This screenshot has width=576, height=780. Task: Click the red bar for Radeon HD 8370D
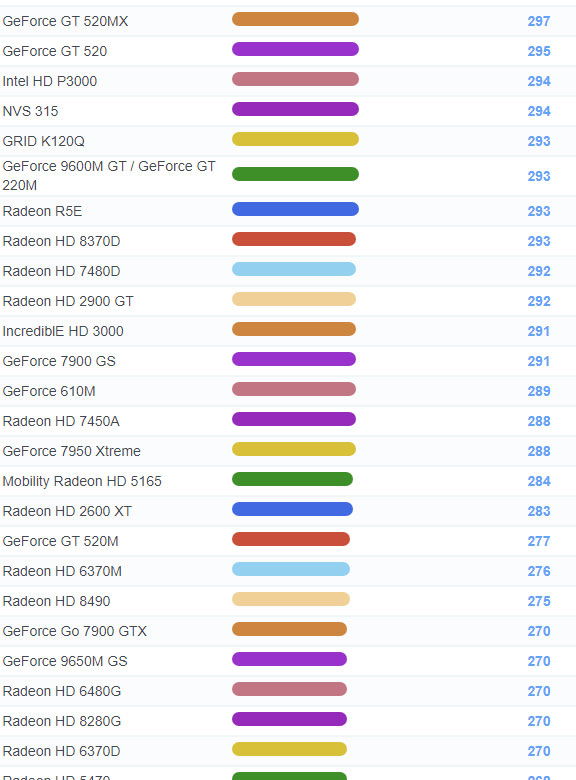294,239
